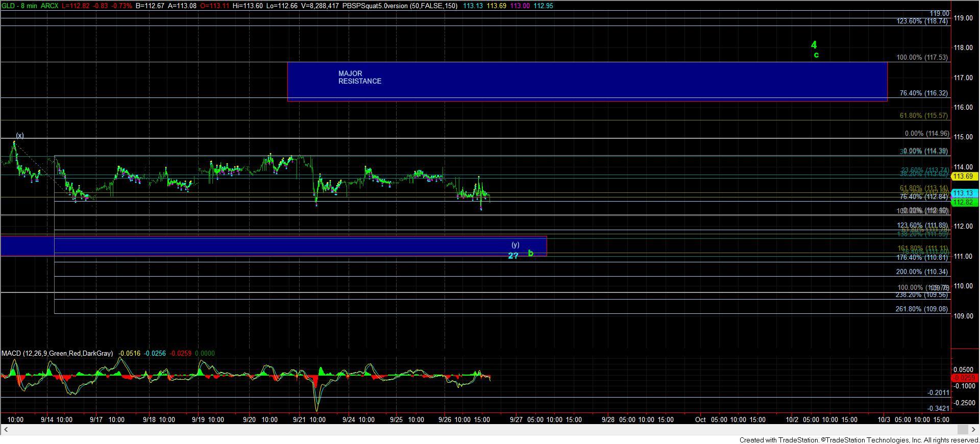Click the green 112.82 price tag
The height and width of the screenshot is (444, 980).
(965, 203)
